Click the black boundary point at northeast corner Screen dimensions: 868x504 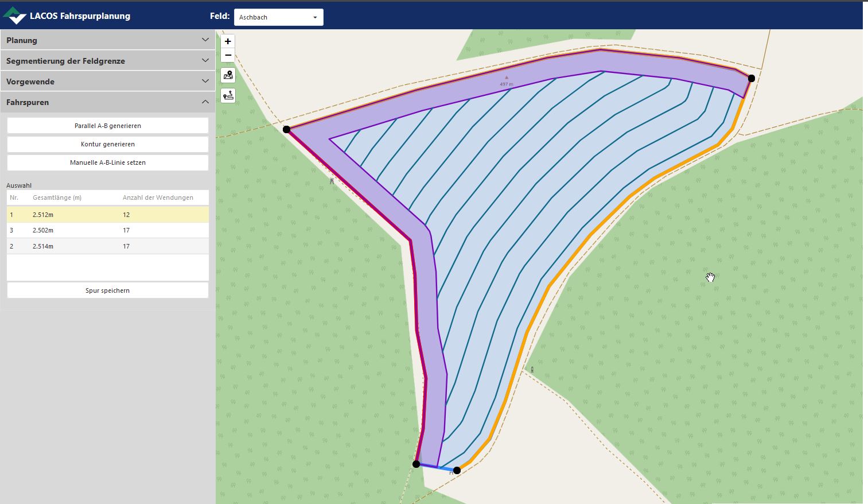coord(752,78)
